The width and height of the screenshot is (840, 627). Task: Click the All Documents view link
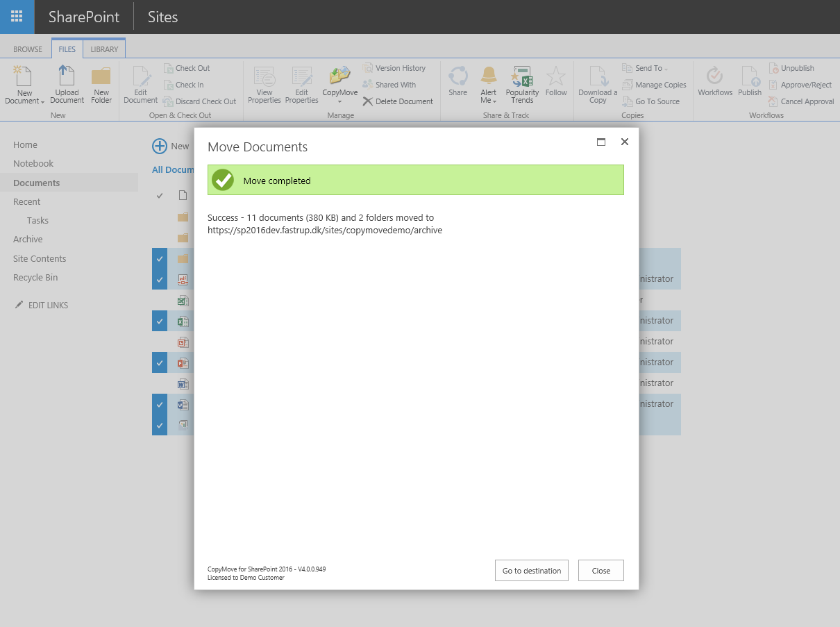(x=172, y=169)
